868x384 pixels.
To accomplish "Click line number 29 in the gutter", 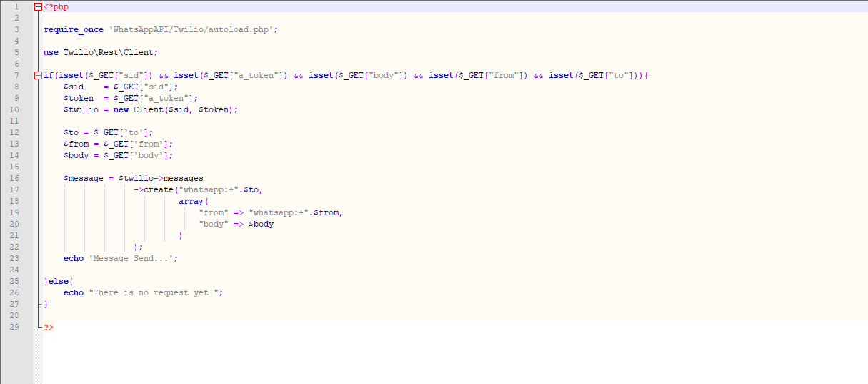I will 14,327.
